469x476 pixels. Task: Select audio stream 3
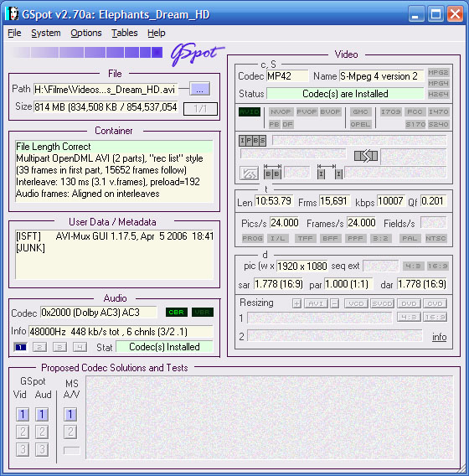tap(59, 347)
